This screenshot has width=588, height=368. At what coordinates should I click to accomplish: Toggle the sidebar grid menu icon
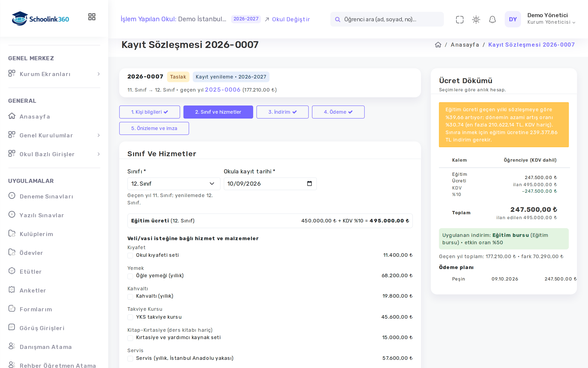pos(92,17)
